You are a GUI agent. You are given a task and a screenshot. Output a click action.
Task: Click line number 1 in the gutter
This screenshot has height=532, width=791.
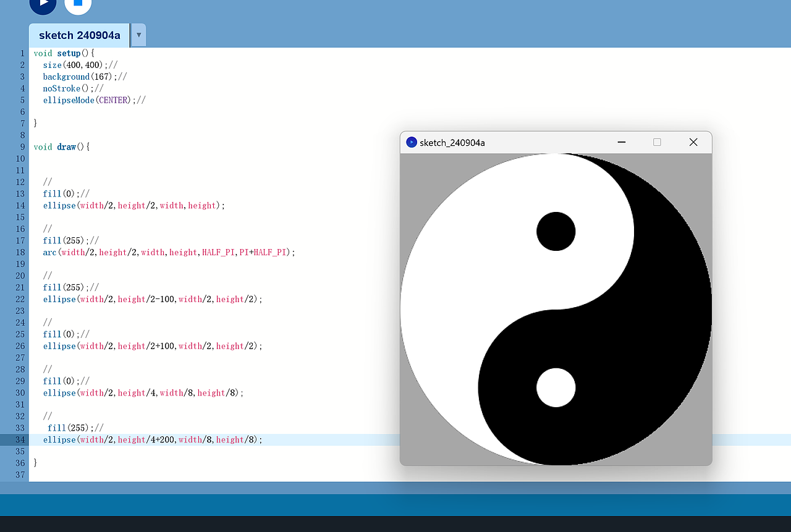(22, 53)
